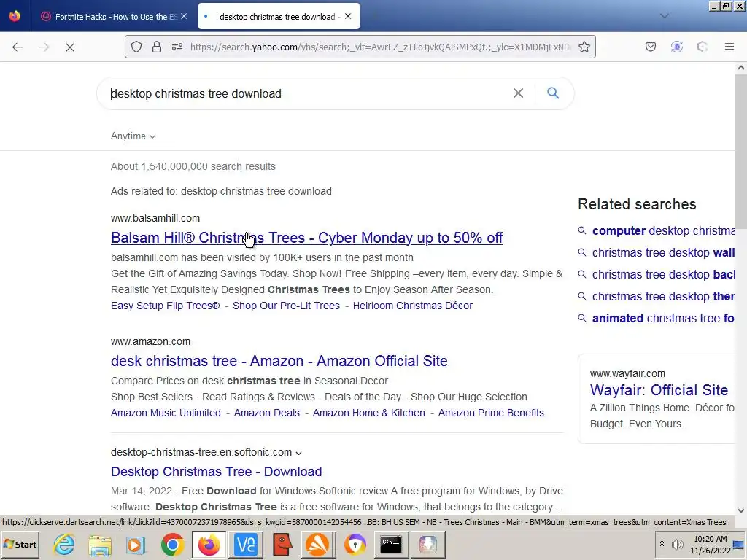The height and width of the screenshot is (560, 747).
Task: Stop loading the page
Action: click(70, 47)
